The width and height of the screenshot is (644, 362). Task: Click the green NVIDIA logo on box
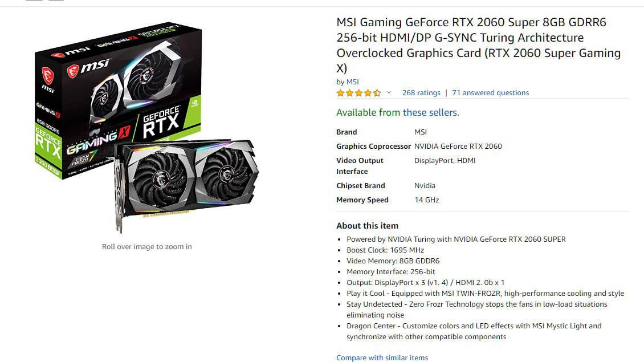pos(195,102)
